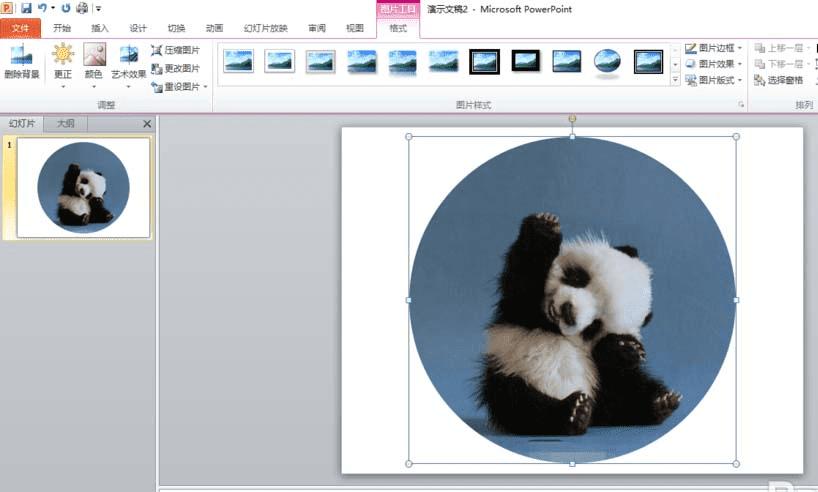The image size is (818, 492).
Task: Select slide 1 panda thumbnail
Action: point(83,188)
